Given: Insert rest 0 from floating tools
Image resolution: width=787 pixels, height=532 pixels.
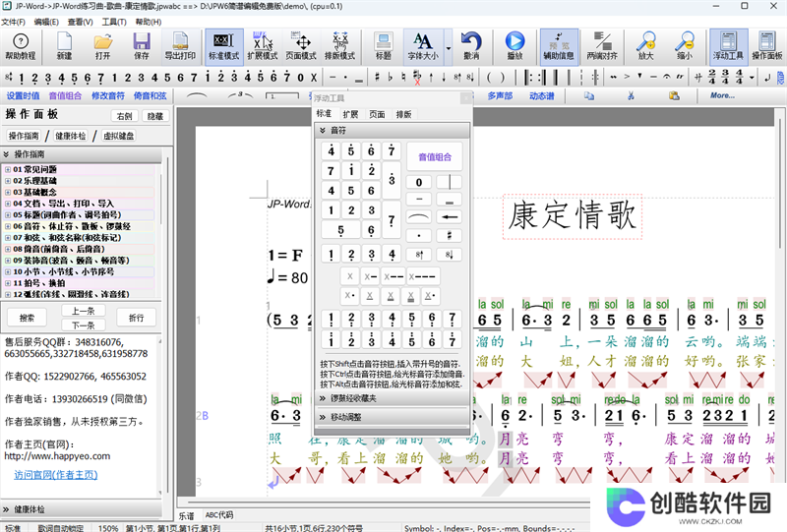Looking at the screenshot, I should click(419, 182).
